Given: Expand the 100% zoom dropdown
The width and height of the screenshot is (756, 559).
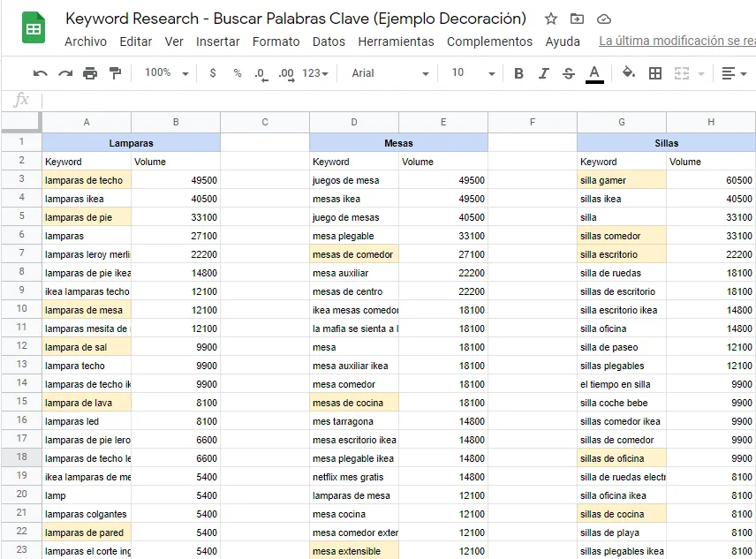Looking at the screenshot, I should click(166, 73).
